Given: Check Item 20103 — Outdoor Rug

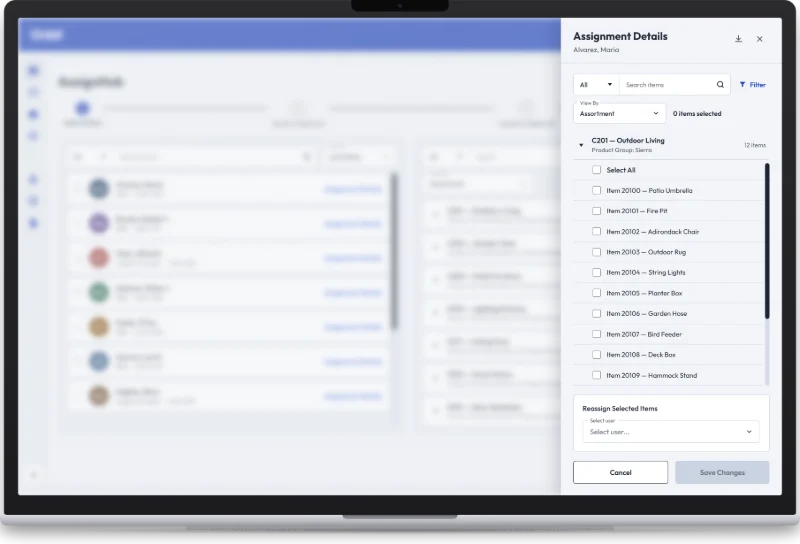Looking at the screenshot, I should 596,252.
